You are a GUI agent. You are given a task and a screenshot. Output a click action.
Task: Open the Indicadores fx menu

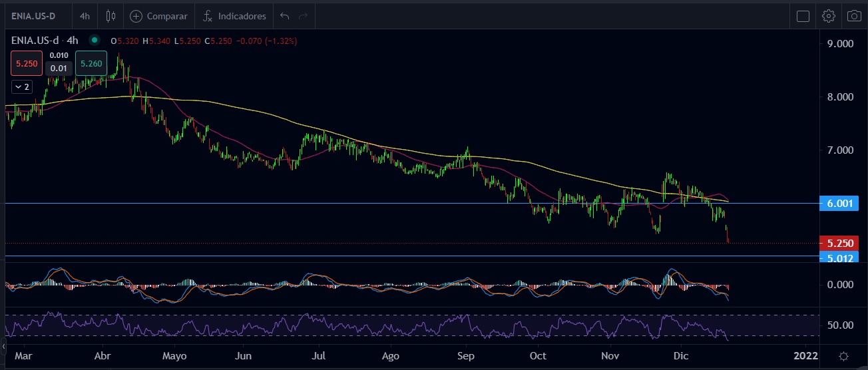coord(234,15)
